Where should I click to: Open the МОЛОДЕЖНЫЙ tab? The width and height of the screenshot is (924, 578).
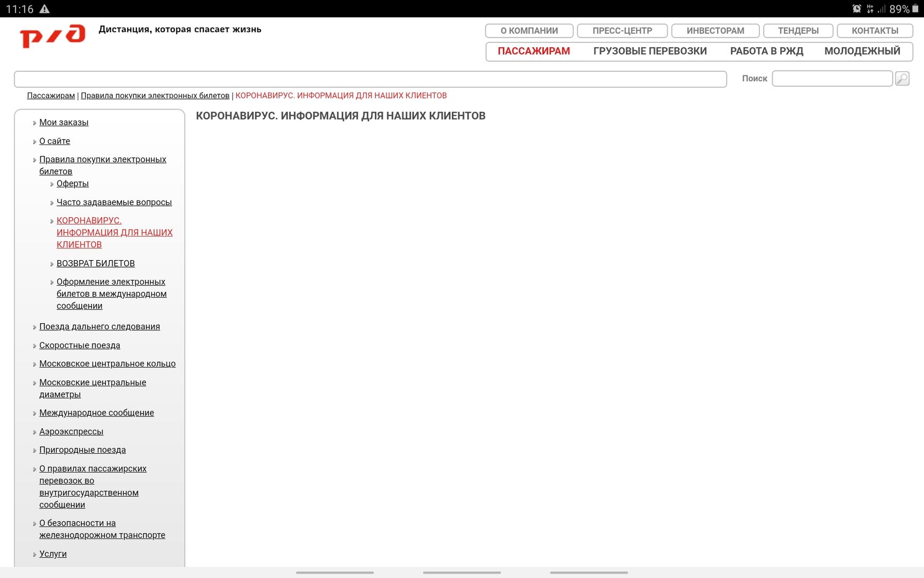(x=862, y=51)
